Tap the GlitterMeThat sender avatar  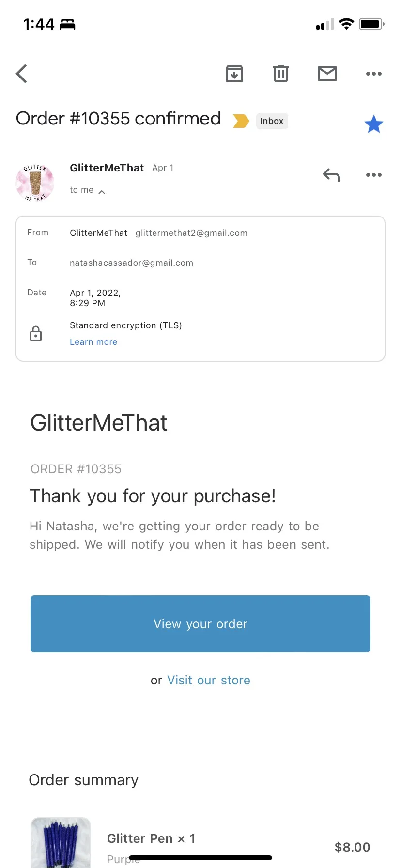point(35,183)
